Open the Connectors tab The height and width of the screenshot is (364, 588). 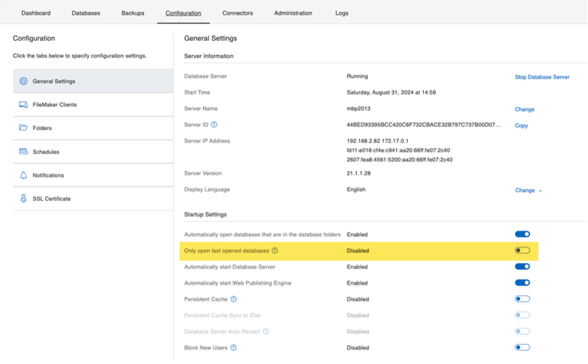click(237, 13)
